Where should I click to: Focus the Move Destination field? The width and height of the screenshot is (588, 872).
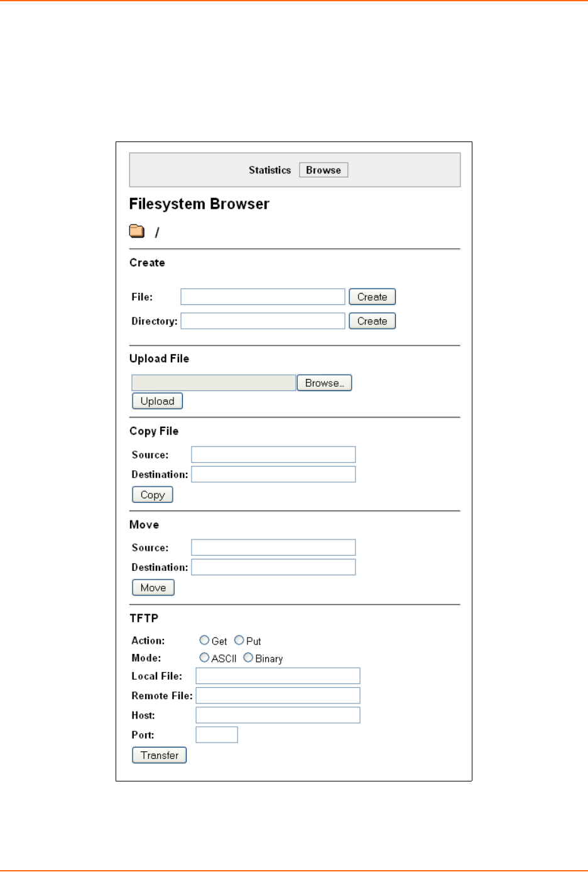[x=273, y=567]
